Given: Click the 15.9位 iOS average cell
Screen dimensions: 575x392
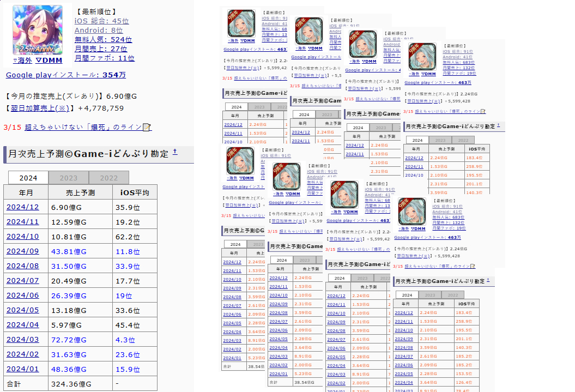Looking at the screenshot, I should (x=135, y=369).
